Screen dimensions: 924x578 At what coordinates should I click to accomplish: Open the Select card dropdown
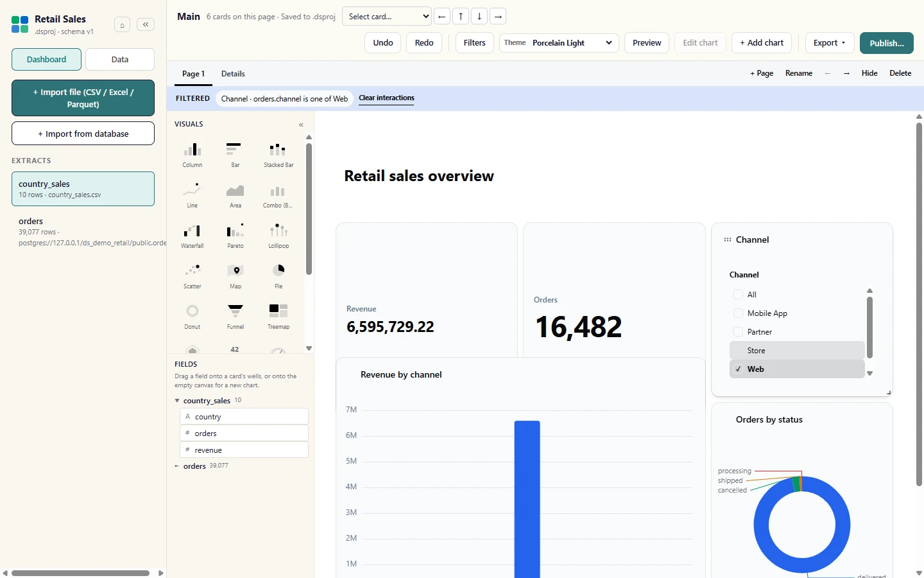387,17
